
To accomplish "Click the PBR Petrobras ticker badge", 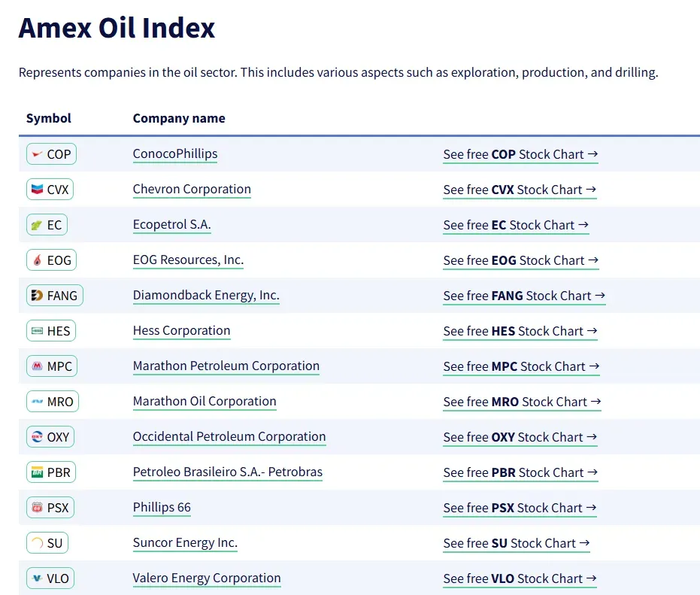I will 51,472.
